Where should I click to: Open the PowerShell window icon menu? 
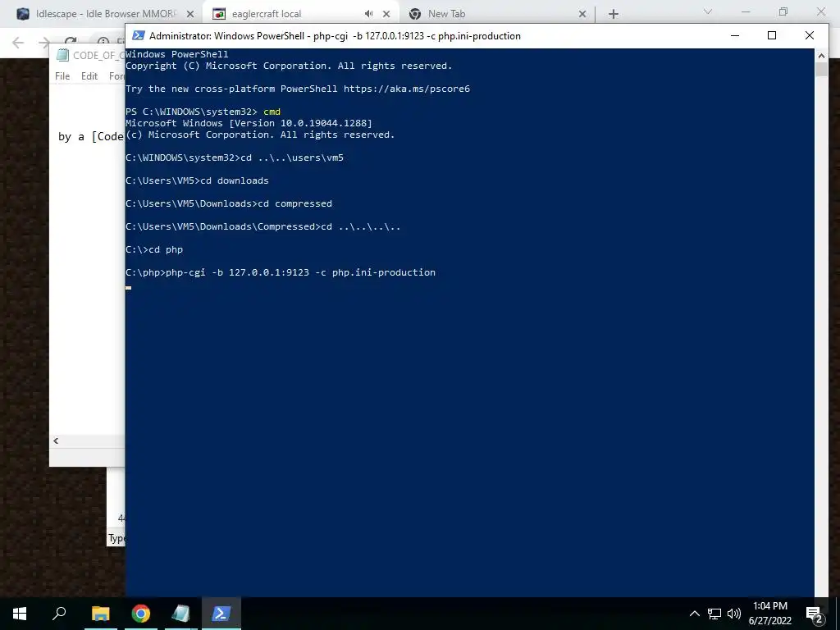click(138, 35)
